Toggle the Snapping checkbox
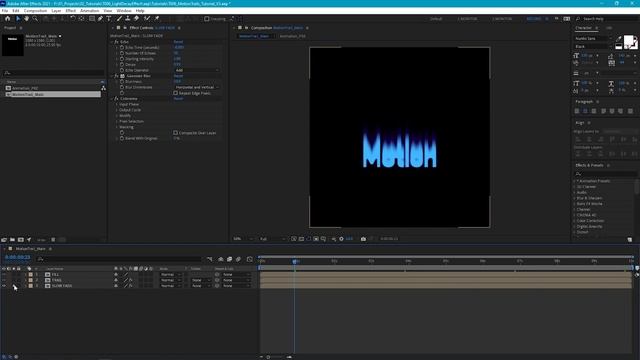Screen dimensions: 640x360 coord(207,19)
